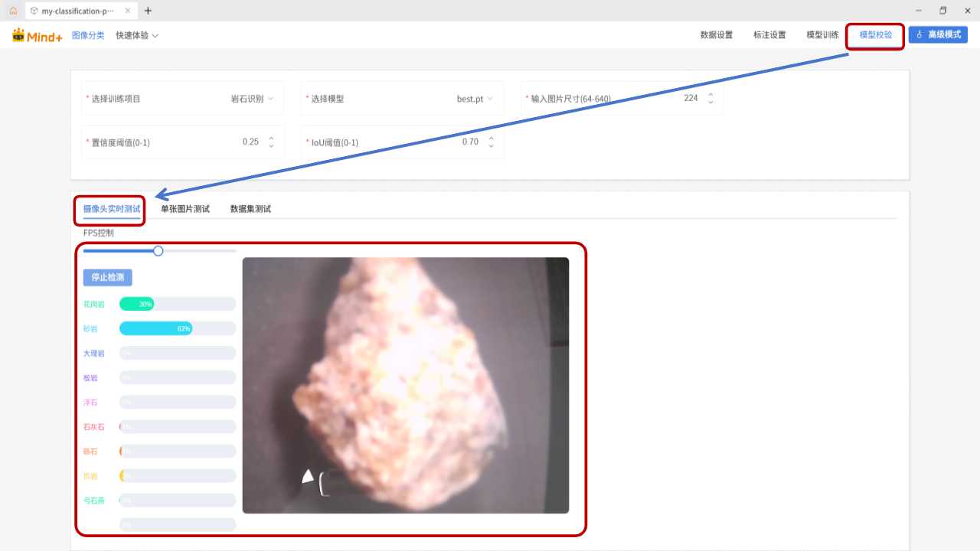Click the camera preview image of the rock
This screenshot has height=551, width=980.
coord(405,385)
